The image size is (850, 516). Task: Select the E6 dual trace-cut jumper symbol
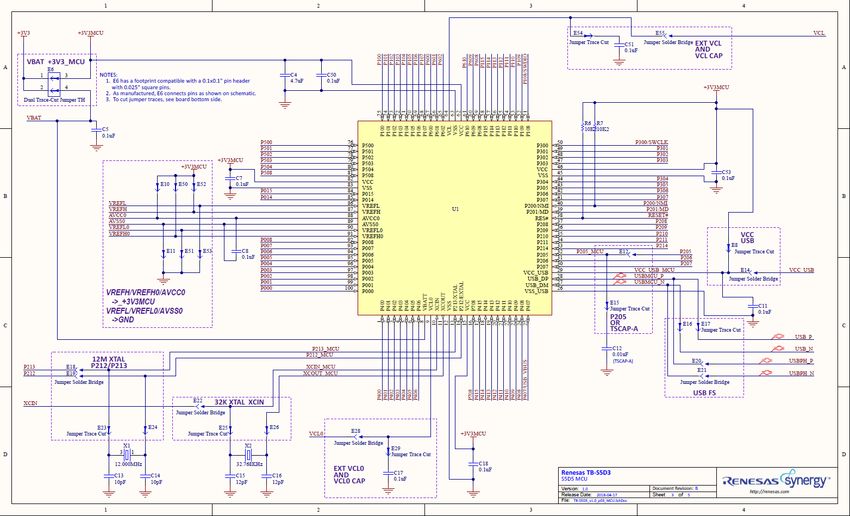click(x=51, y=79)
